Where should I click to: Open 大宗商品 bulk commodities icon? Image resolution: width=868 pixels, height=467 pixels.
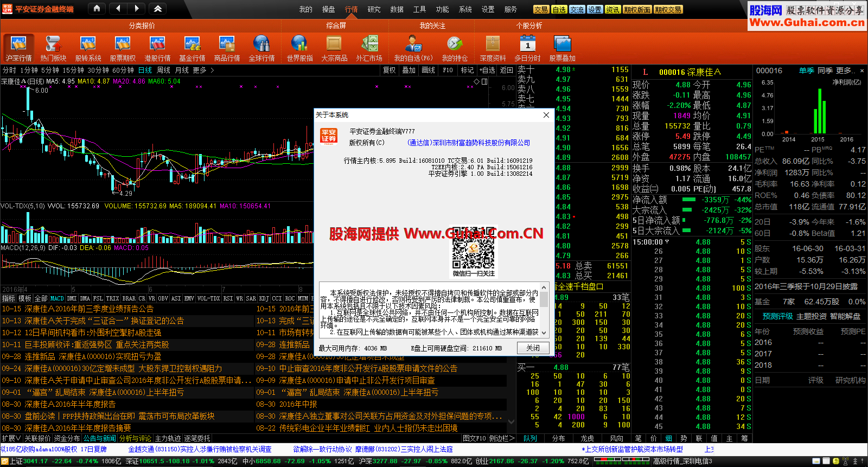(x=334, y=48)
